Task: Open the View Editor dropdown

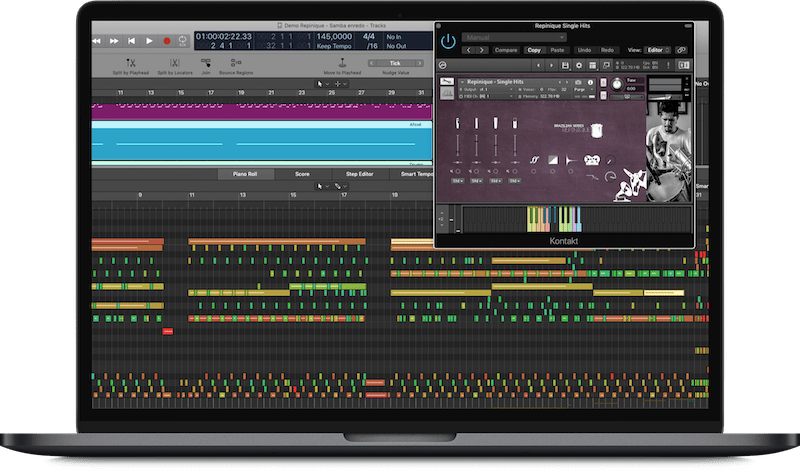Action: (658, 50)
